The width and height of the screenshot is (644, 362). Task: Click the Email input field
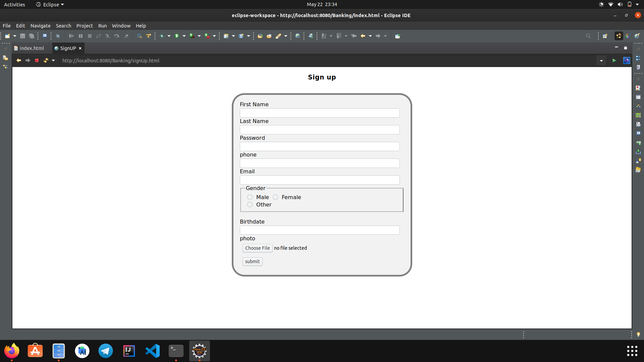[320, 180]
